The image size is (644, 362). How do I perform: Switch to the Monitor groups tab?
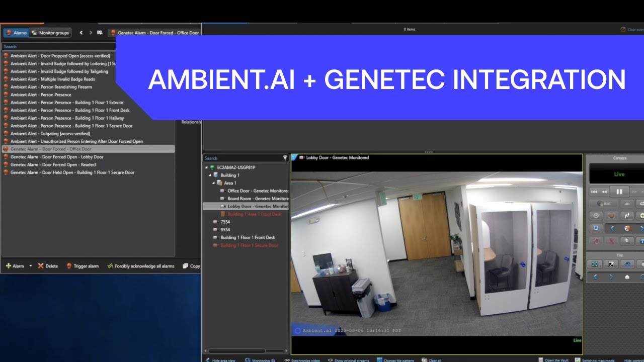50,33
